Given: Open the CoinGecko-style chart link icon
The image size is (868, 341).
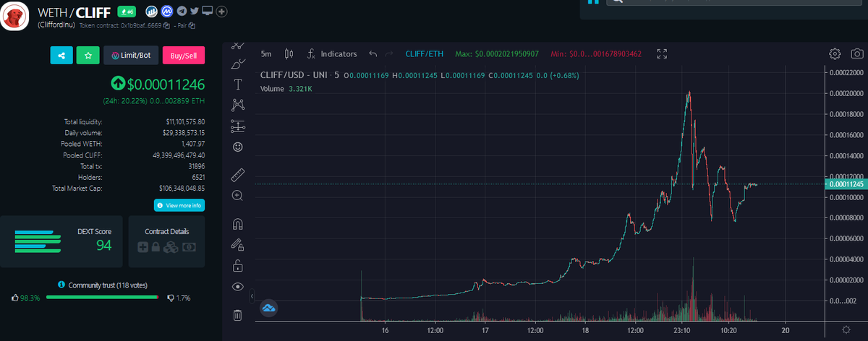Looking at the screenshot, I should tap(151, 12).
